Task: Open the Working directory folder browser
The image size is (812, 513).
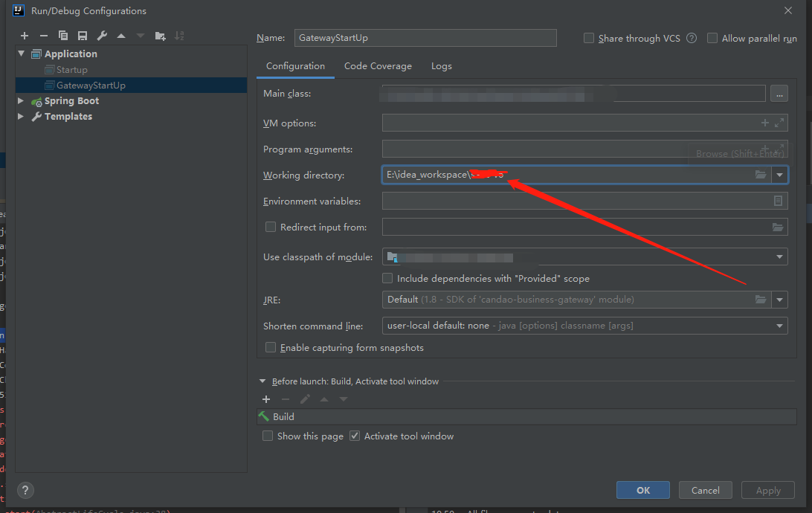Action: coord(760,174)
